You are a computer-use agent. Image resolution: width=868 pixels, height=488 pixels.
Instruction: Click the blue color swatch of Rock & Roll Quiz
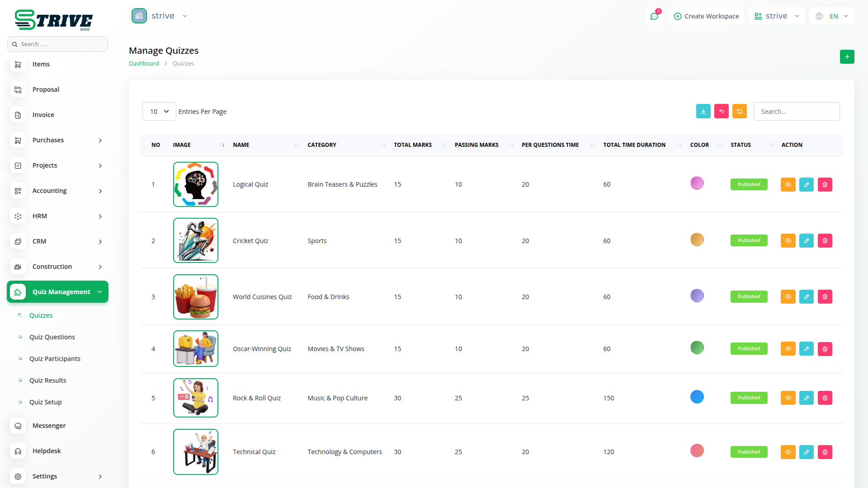(x=697, y=397)
